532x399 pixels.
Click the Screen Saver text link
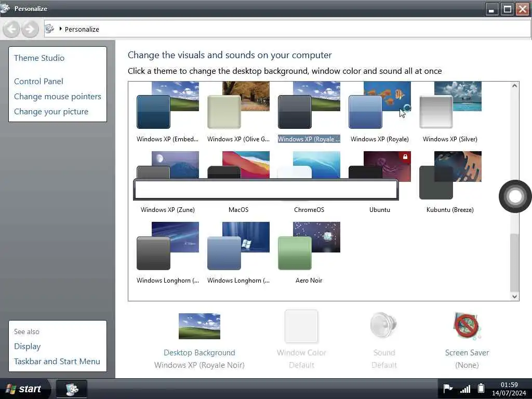[467, 353]
